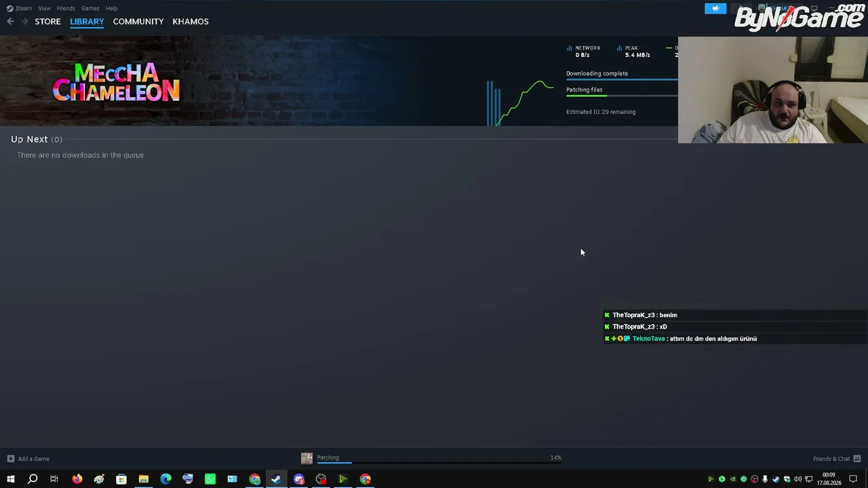Viewport: 868px width, 488px height.
Task: Switch to the LIBRARY tab
Action: click(x=87, y=22)
